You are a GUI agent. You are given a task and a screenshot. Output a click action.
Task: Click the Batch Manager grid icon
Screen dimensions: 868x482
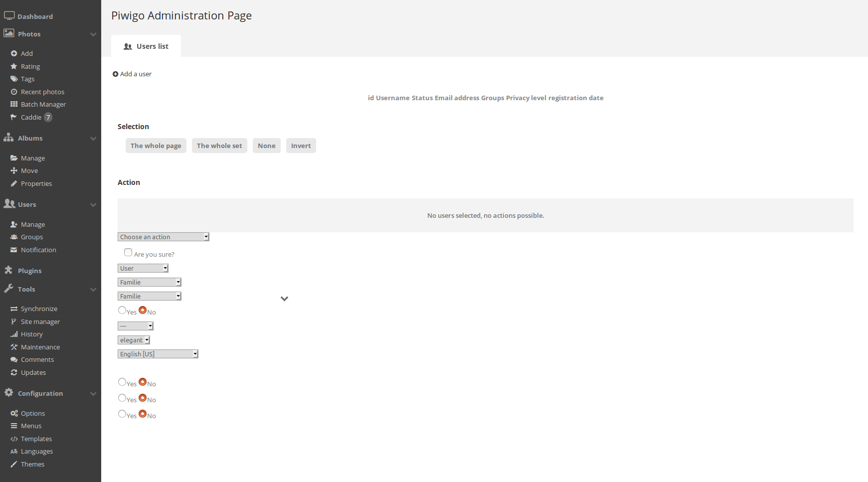click(x=14, y=104)
